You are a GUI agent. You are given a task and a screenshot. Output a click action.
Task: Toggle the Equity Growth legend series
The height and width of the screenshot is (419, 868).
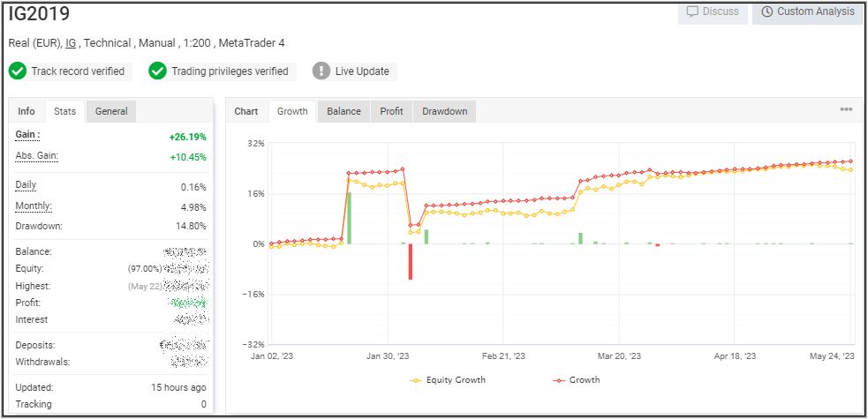pyautogui.click(x=449, y=380)
